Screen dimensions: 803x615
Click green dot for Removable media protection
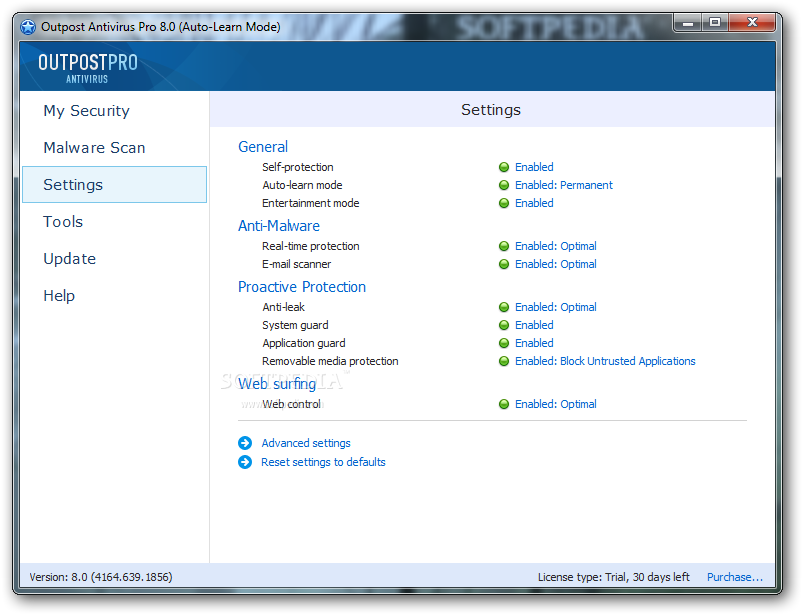(504, 361)
